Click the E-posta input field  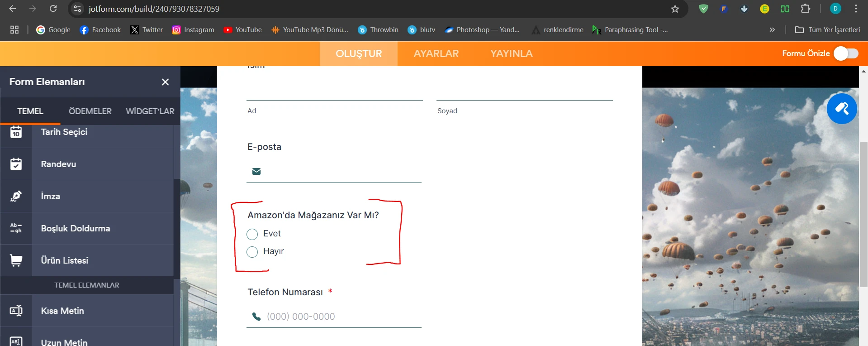click(x=334, y=172)
